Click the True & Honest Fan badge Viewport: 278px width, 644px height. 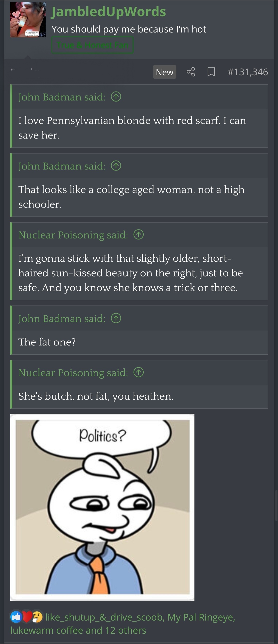point(93,45)
